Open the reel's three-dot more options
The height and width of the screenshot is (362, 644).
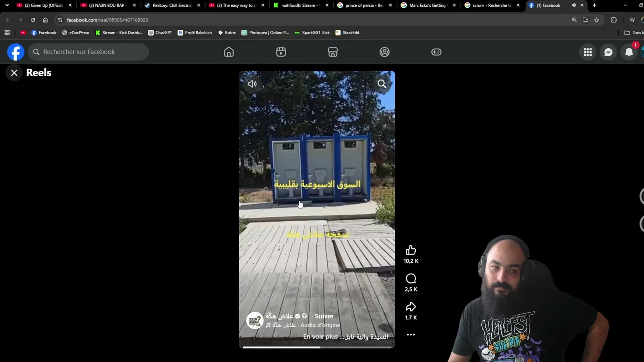pos(411,335)
